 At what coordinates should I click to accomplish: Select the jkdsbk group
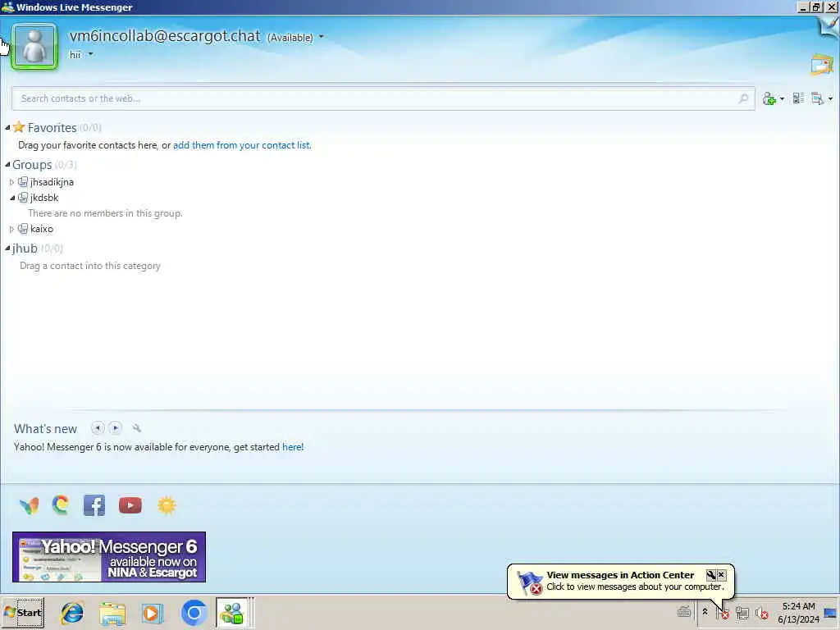coord(44,198)
